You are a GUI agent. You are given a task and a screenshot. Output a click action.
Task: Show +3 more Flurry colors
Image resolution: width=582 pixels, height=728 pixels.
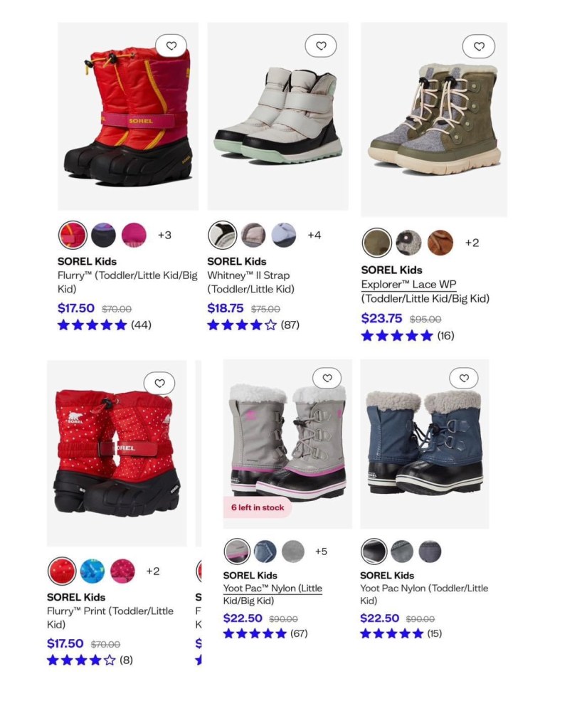[164, 235]
